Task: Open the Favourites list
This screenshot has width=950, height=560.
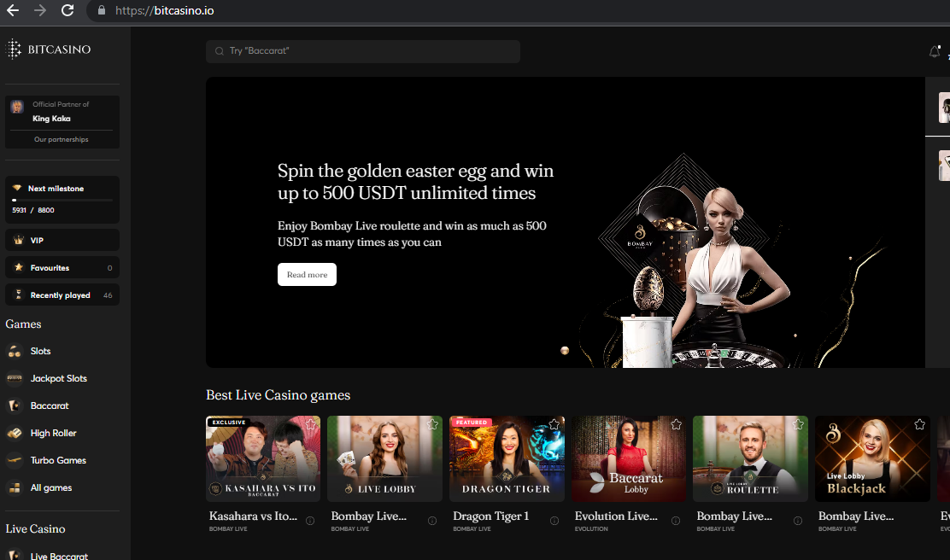Action: pos(62,267)
